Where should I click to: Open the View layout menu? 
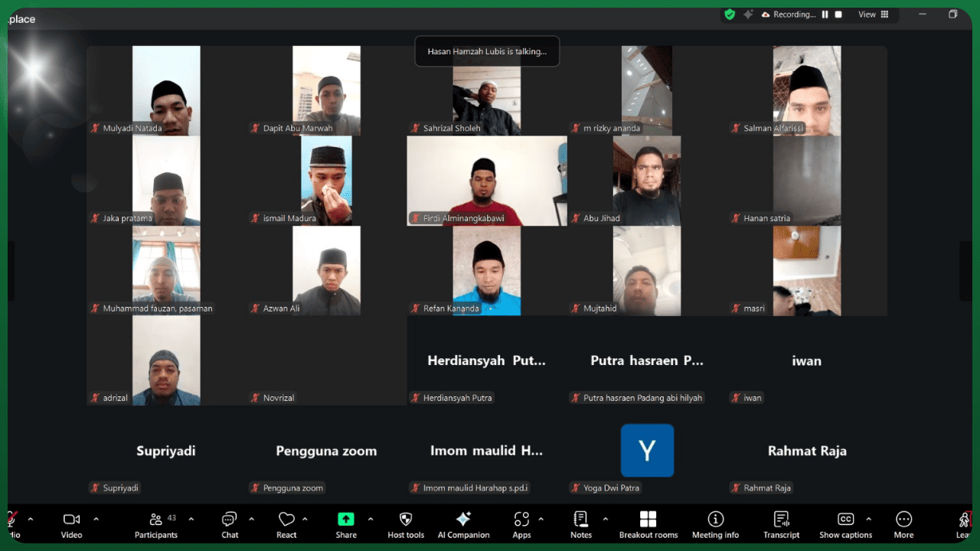coord(873,15)
